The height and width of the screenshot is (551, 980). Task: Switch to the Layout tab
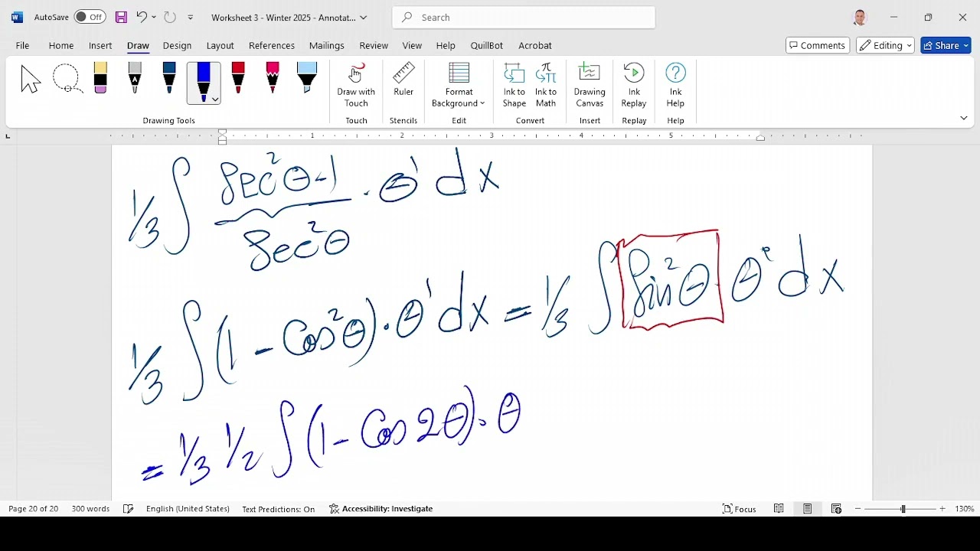pyautogui.click(x=220, y=45)
